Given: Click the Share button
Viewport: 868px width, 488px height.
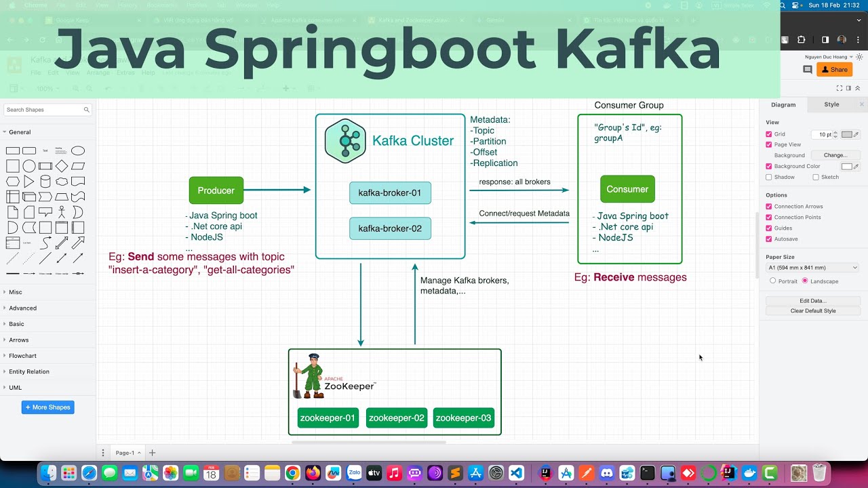Looking at the screenshot, I should [834, 70].
